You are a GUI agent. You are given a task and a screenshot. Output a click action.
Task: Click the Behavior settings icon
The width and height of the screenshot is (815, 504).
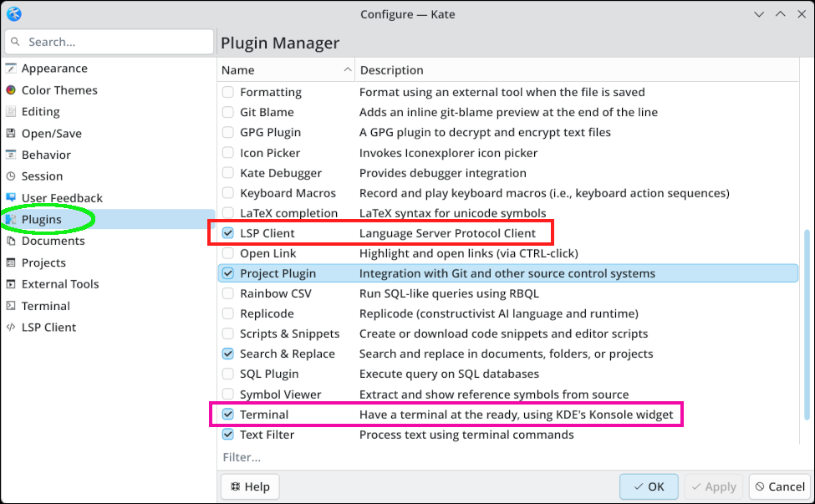(x=10, y=155)
